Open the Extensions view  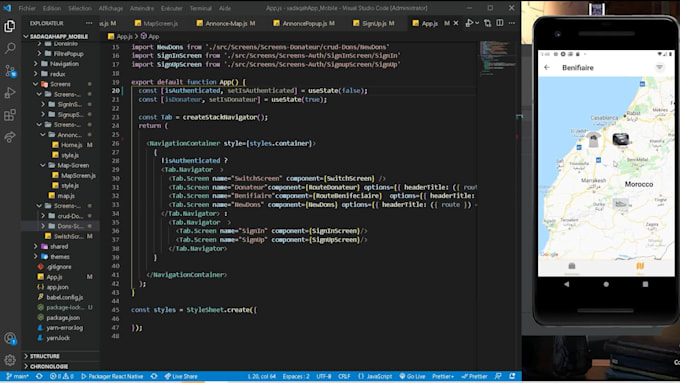10,115
